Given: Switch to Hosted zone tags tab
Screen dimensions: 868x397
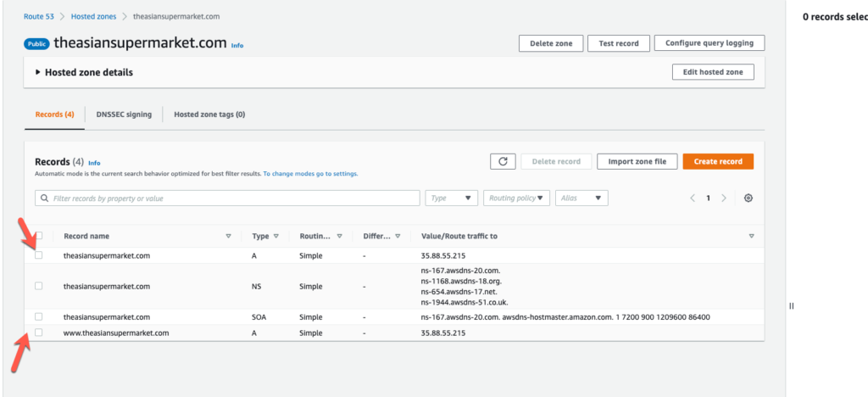Looking at the screenshot, I should pos(209,115).
